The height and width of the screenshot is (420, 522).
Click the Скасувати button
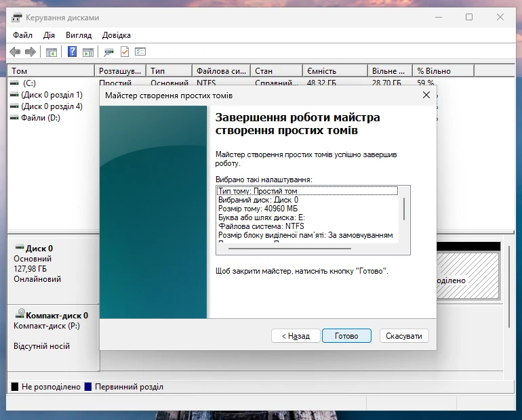404,336
